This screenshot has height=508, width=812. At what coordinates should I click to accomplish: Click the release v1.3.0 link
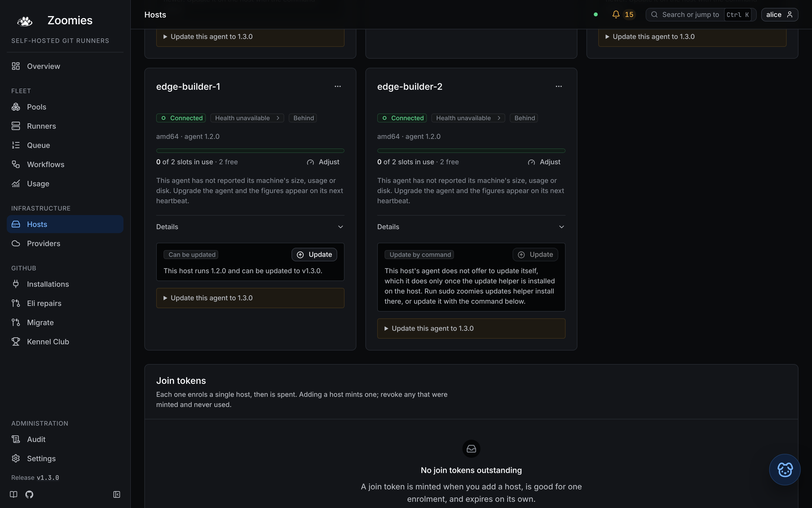pyautogui.click(x=48, y=478)
